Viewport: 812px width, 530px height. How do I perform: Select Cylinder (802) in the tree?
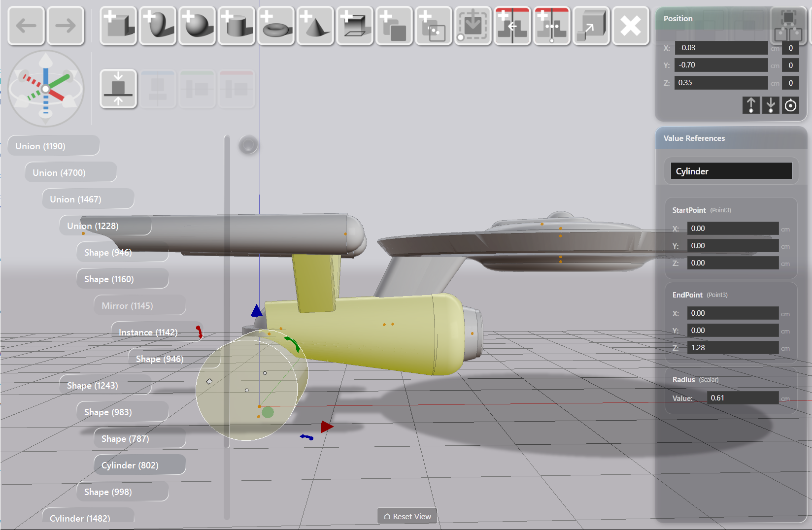140,465
